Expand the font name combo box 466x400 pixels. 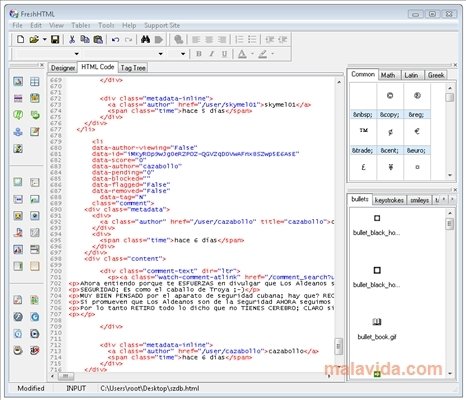pos(160,54)
